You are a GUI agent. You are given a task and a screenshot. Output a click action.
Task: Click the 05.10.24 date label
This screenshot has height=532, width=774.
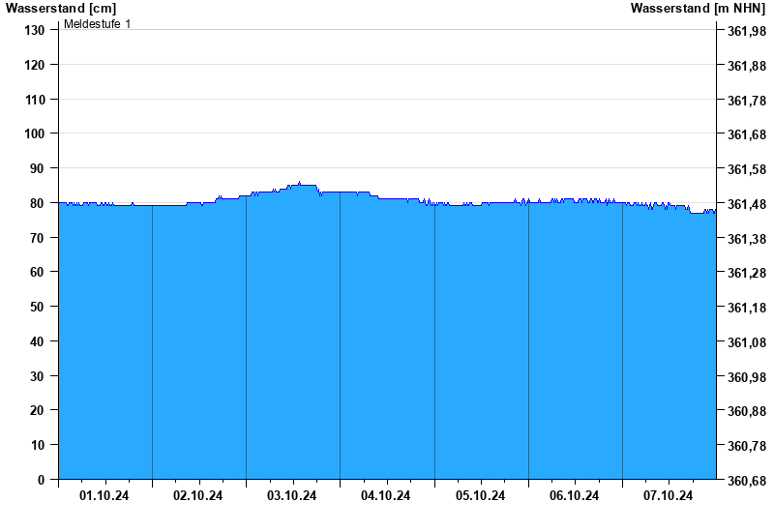[480, 495]
